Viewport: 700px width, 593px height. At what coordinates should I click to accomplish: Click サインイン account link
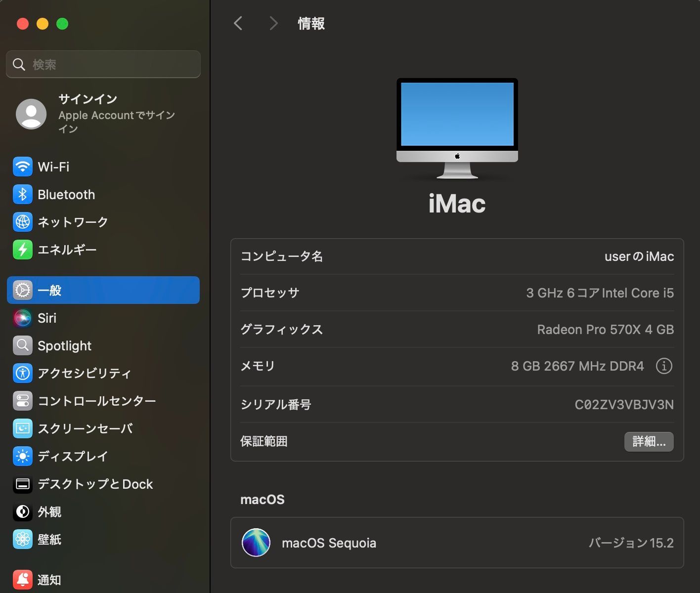(88, 99)
